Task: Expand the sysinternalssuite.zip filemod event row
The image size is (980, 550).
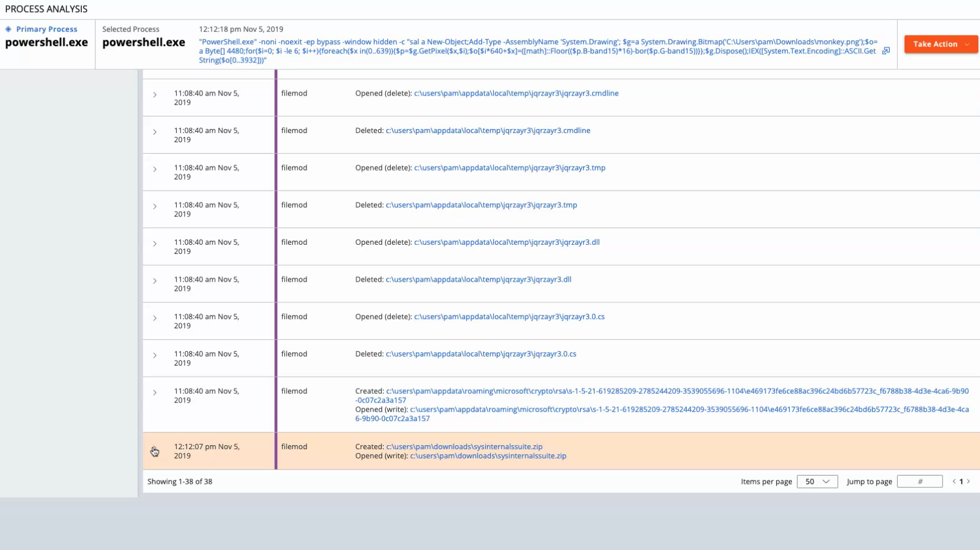Action: click(153, 450)
